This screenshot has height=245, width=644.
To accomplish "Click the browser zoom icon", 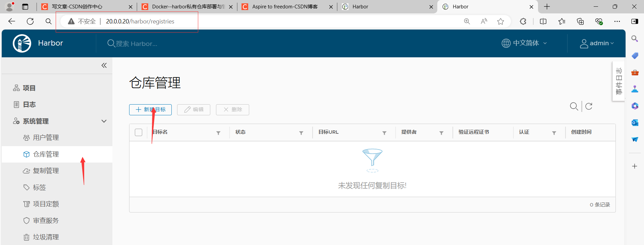I will tap(467, 21).
